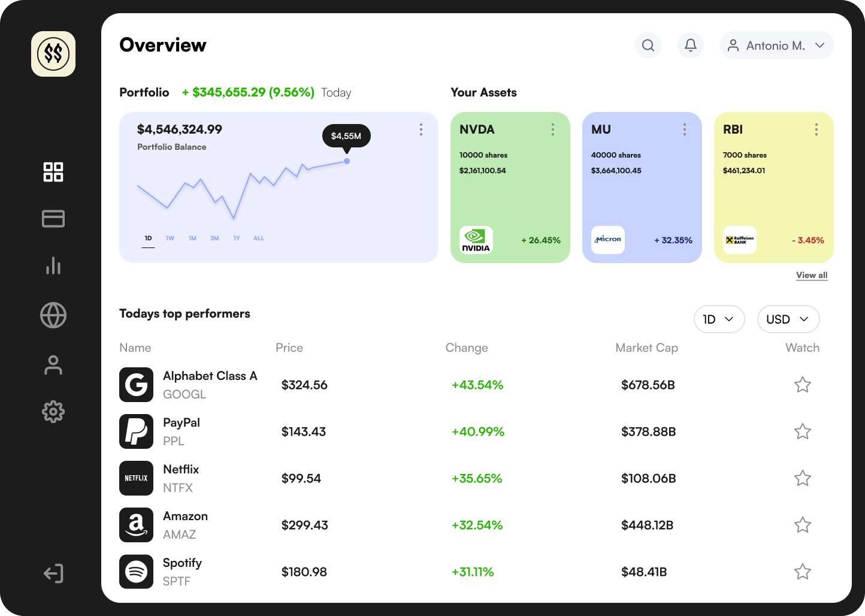Open the user profile icon in sidebar
The height and width of the screenshot is (616, 865).
click(53, 365)
